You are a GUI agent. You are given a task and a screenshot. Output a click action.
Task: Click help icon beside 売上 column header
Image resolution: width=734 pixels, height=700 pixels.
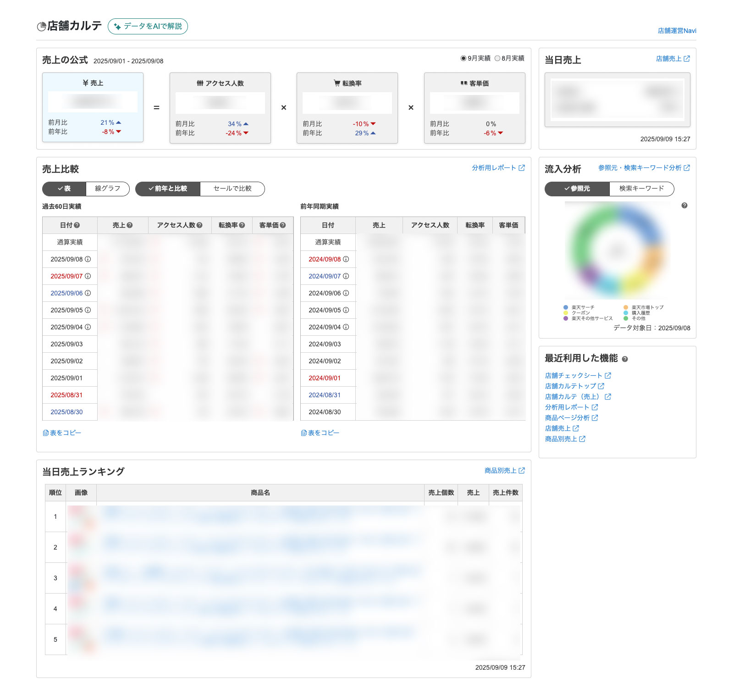point(130,225)
